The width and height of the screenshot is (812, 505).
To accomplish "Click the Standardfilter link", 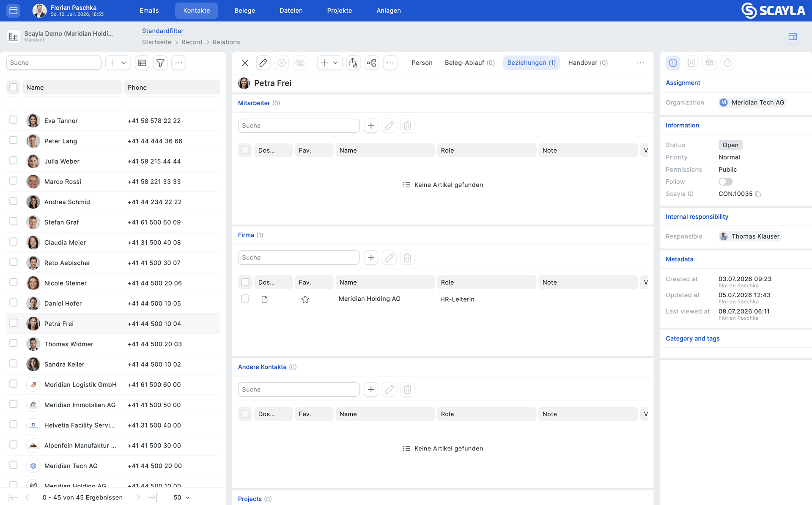I will point(163,31).
